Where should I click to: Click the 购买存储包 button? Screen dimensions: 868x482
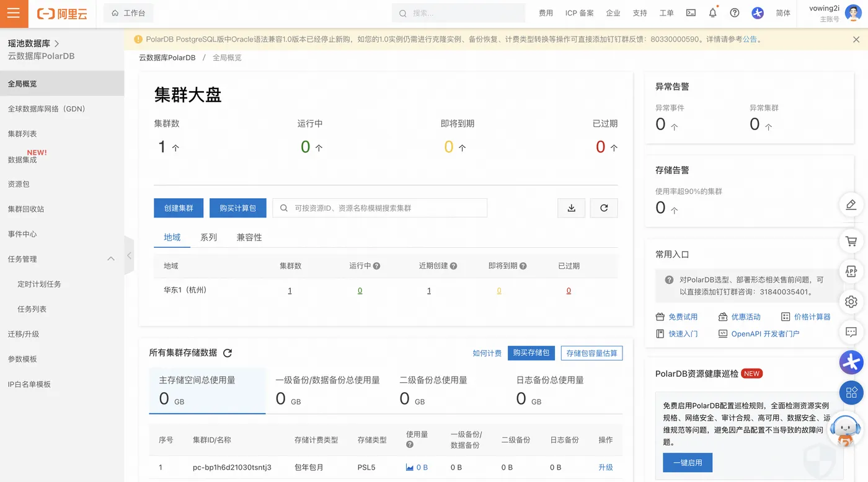click(x=531, y=353)
